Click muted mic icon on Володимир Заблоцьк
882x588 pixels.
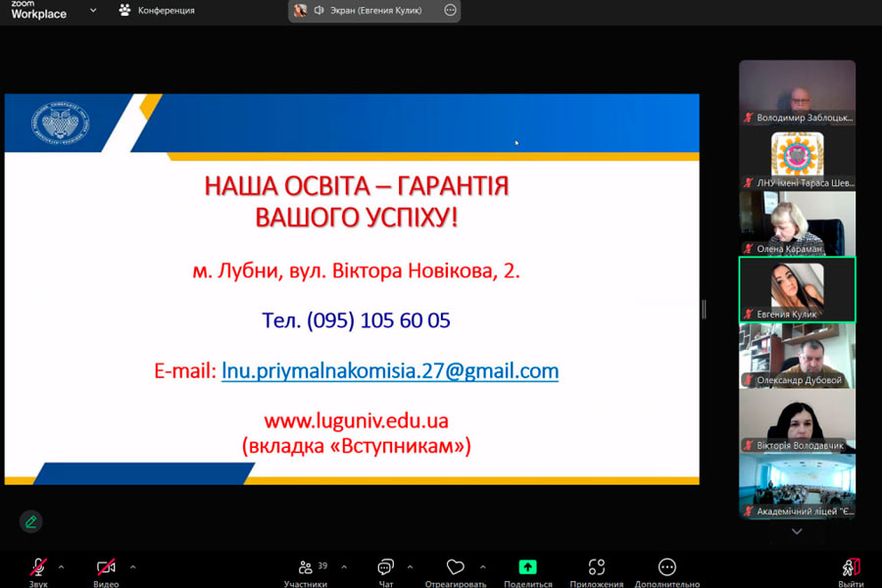(x=748, y=118)
